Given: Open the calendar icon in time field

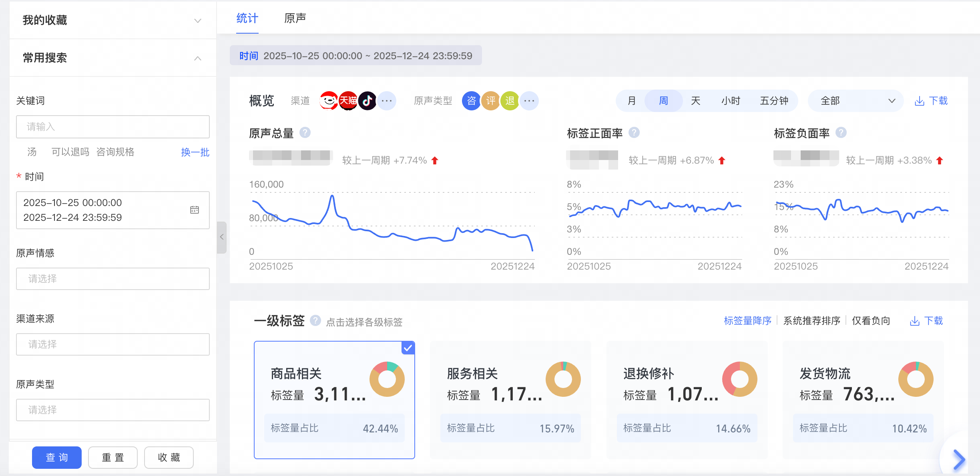Looking at the screenshot, I should (x=195, y=210).
